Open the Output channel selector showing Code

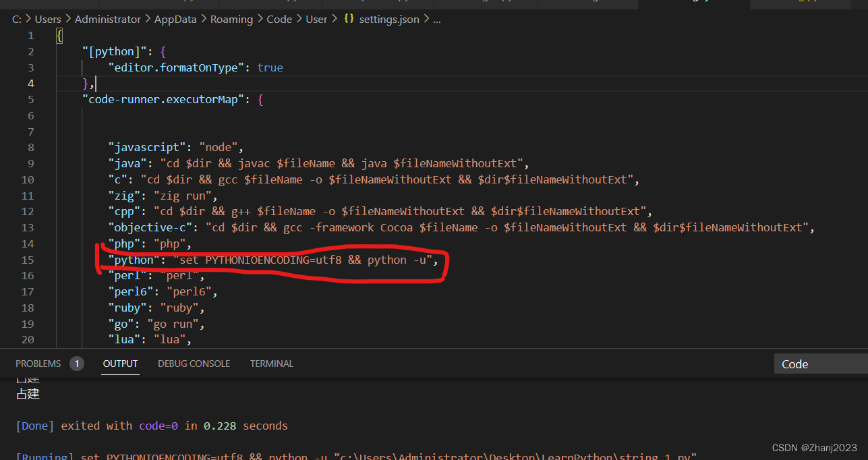[794, 364]
